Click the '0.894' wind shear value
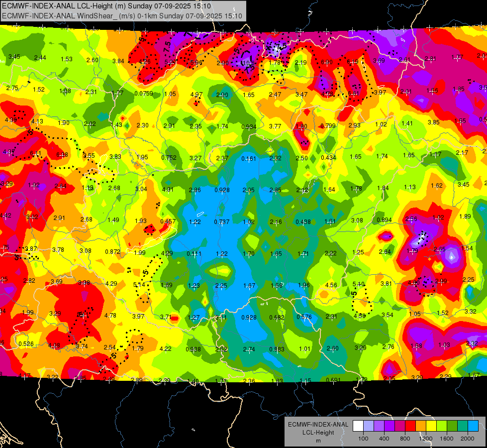This screenshot has width=487, height=448. pos(384,220)
